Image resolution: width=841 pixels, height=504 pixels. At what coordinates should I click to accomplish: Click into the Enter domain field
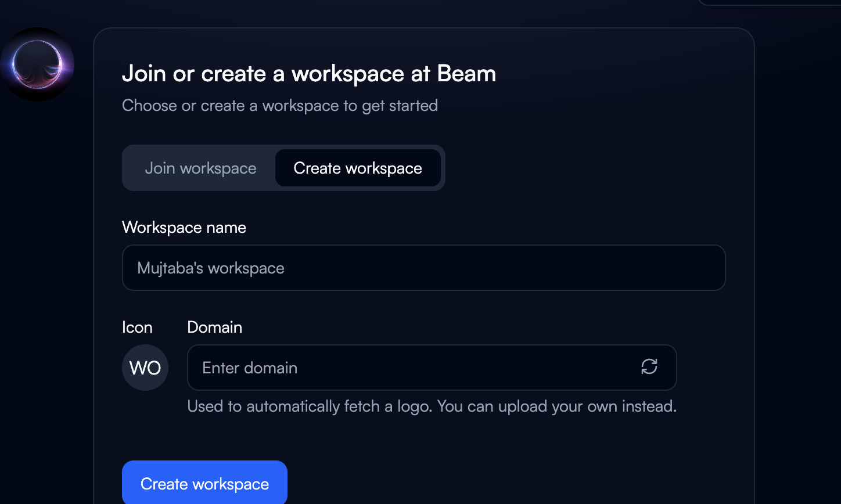click(x=432, y=368)
